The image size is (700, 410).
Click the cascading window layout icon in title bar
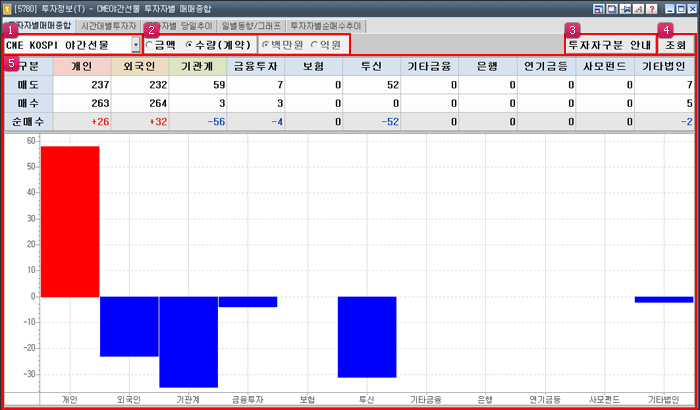[x=598, y=8]
